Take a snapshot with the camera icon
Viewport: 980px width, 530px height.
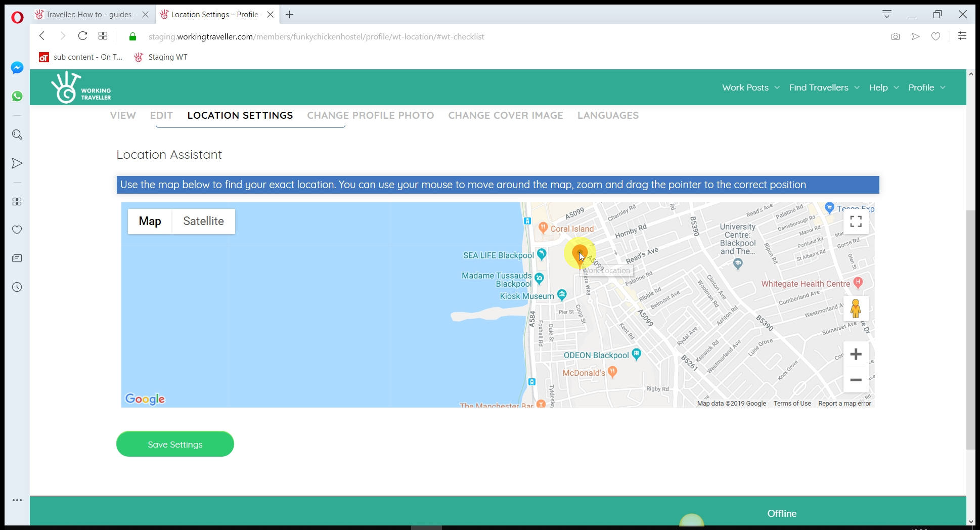[896, 36]
